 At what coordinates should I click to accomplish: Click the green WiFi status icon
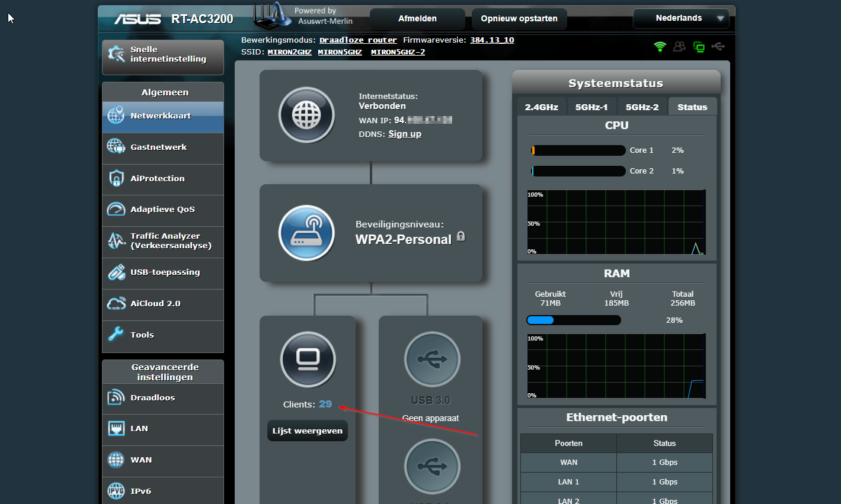(660, 47)
